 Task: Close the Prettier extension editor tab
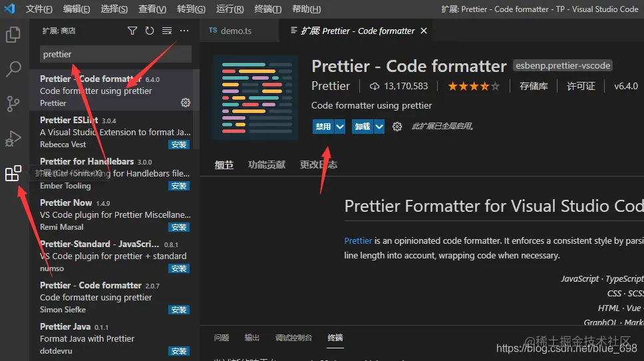click(424, 31)
